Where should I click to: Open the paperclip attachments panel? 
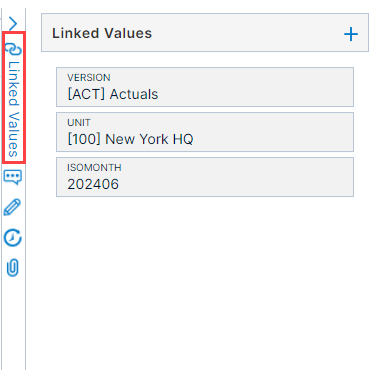[x=13, y=268]
